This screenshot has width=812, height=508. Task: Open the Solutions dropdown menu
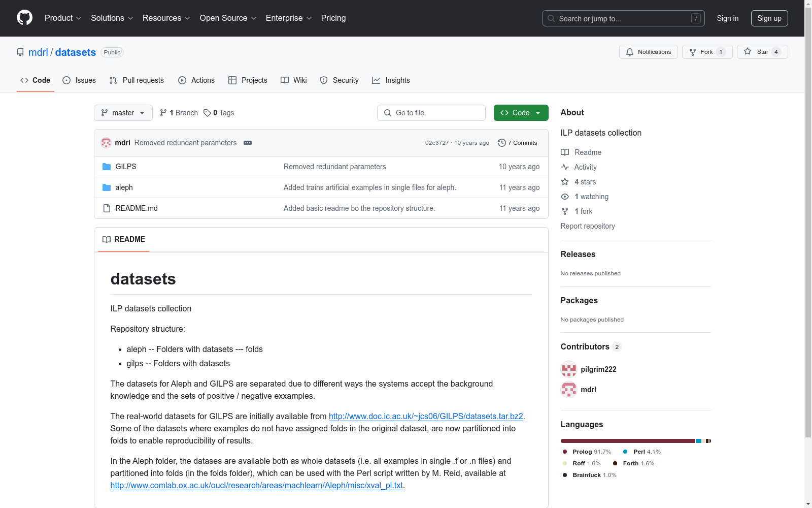pyautogui.click(x=112, y=18)
